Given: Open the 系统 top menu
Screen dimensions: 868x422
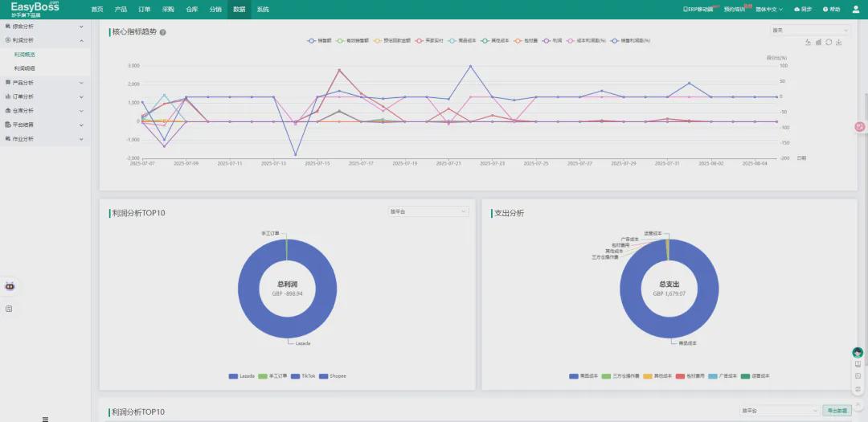Looking at the screenshot, I should pyautogui.click(x=263, y=10).
